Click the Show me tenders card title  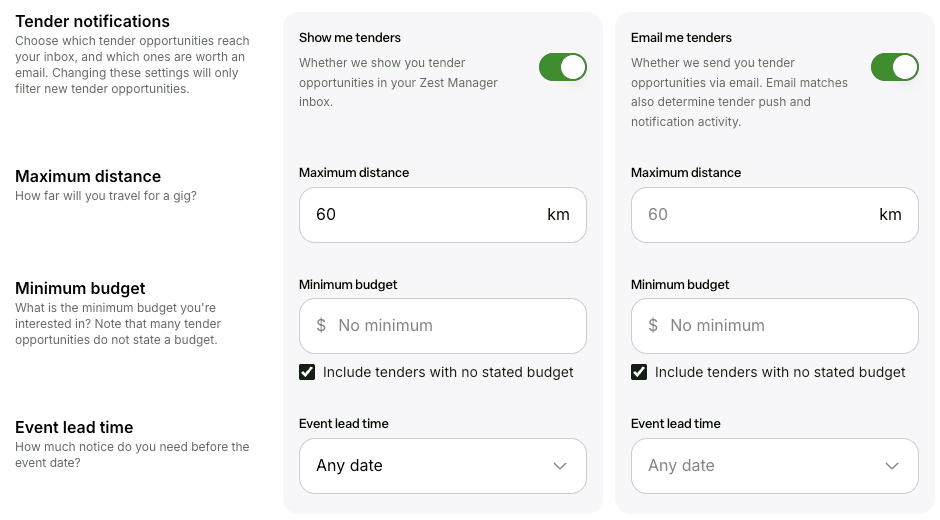click(350, 38)
